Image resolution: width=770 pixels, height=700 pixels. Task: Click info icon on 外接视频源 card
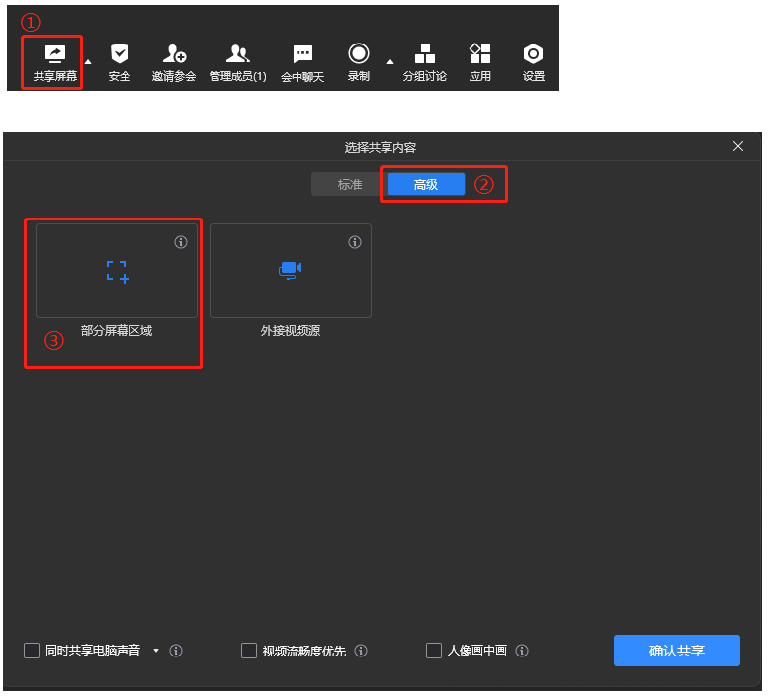(x=355, y=242)
